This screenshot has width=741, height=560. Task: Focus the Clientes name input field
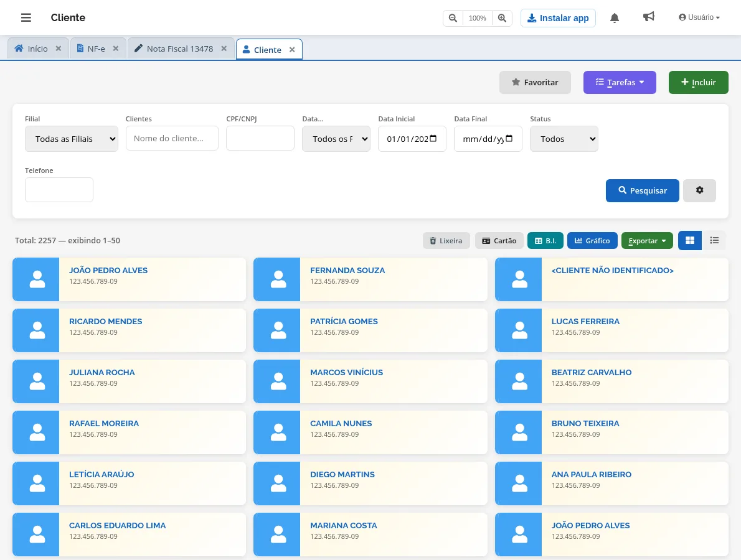[172, 138]
